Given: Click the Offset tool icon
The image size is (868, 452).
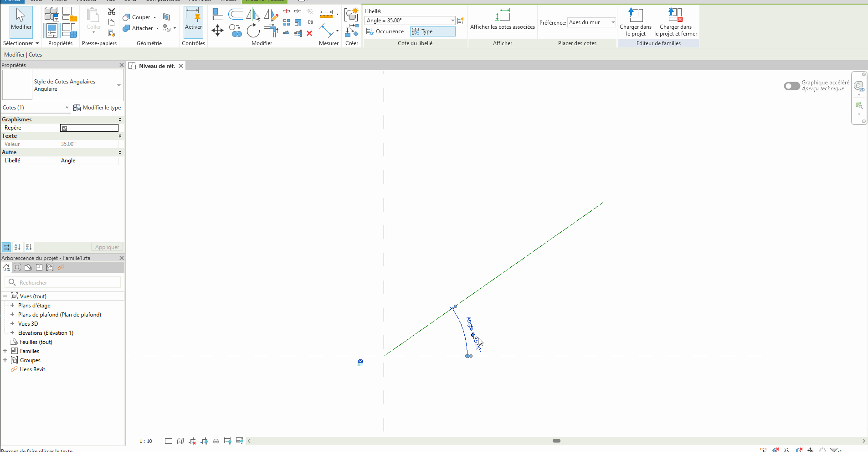Looking at the screenshot, I should [x=236, y=14].
